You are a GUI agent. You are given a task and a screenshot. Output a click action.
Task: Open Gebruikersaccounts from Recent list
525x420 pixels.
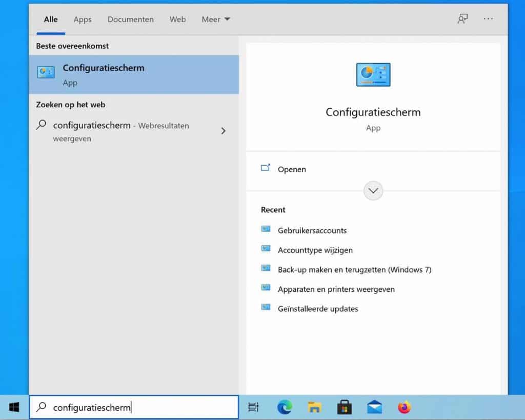click(x=312, y=230)
